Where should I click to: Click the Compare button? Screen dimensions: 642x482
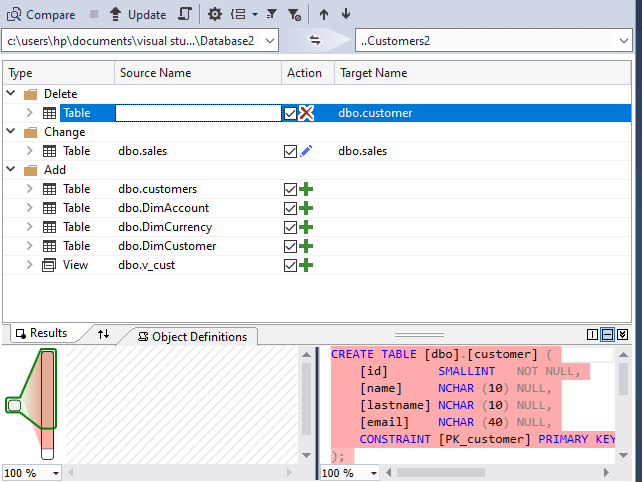41,15
